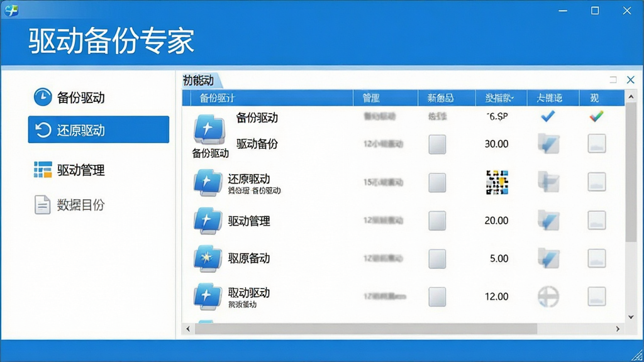Click the star icon of 驱原备动 row
This screenshot has width=644, height=362.
(x=208, y=258)
